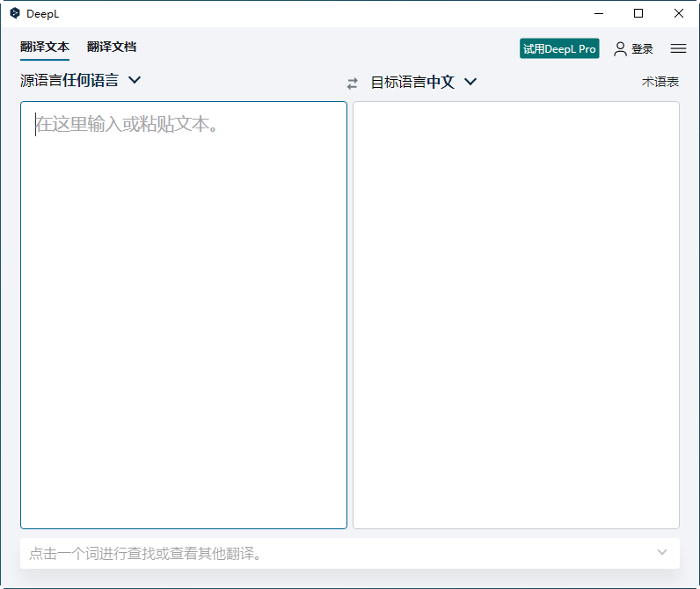Maximize the DeepL window
The width and height of the screenshot is (700, 589).
(638, 13)
